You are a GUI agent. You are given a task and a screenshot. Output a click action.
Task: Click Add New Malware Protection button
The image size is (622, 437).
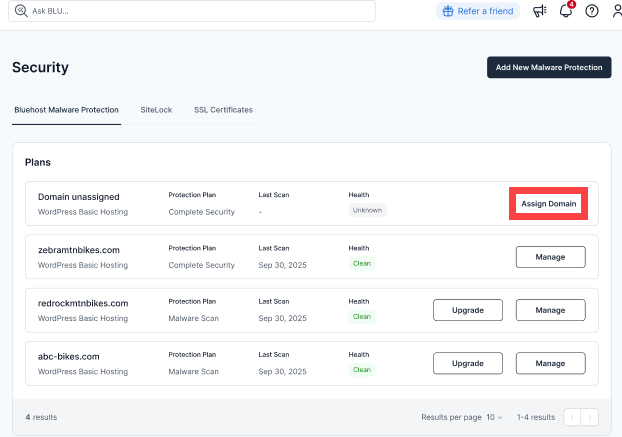point(549,67)
